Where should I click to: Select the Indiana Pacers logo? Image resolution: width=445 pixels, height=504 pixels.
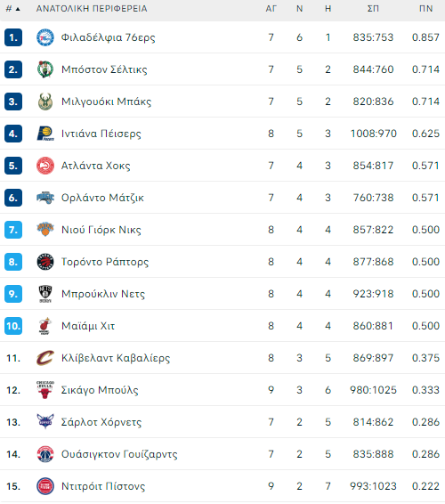click(45, 134)
